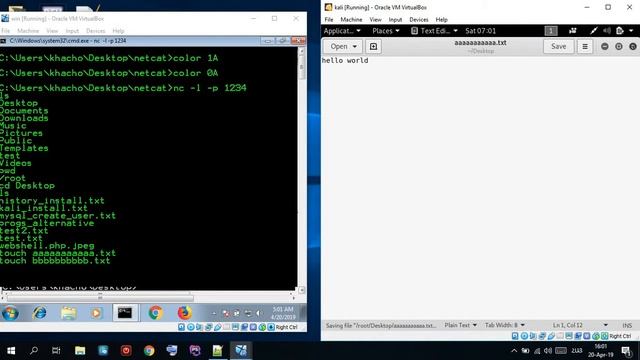Expand the Places menu in Kali
This screenshot has height=360, width=640.
[x=386, y=31]
